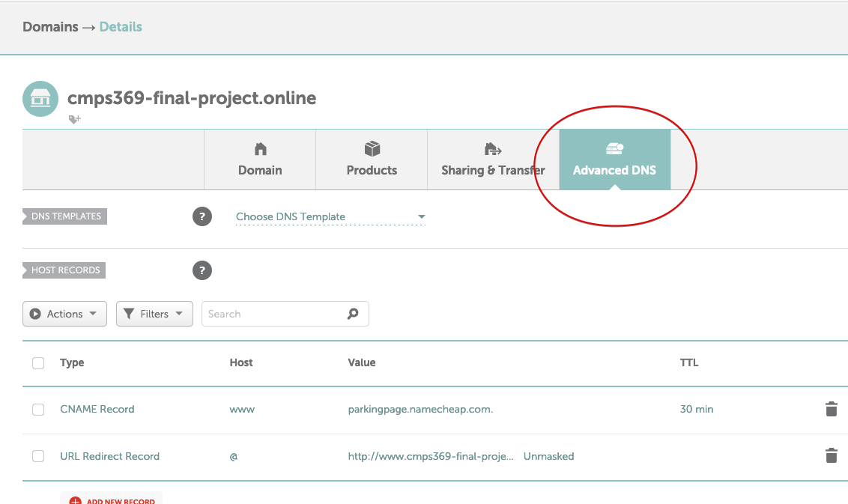Open the Sharing & Transfer tab
Image resolution: width=848 pixels, height=504 pixels.
pyautogui.click(x=492, y=160)
